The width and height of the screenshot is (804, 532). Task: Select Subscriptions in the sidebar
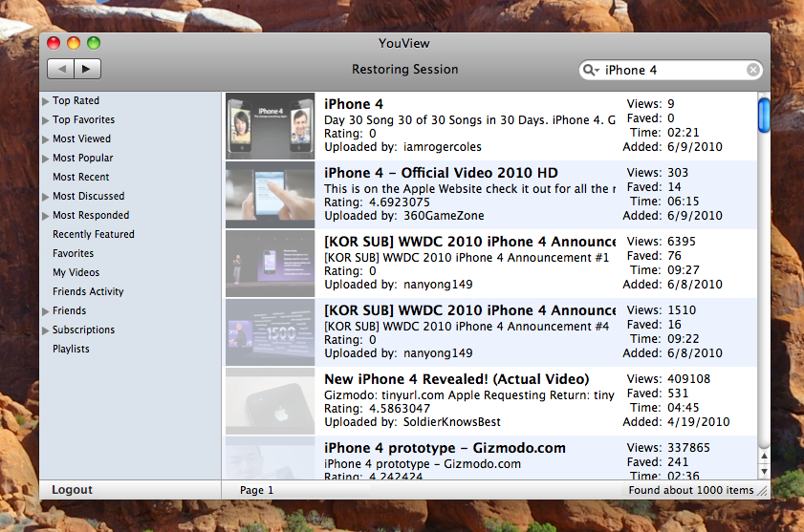click(x=83, y=330)
